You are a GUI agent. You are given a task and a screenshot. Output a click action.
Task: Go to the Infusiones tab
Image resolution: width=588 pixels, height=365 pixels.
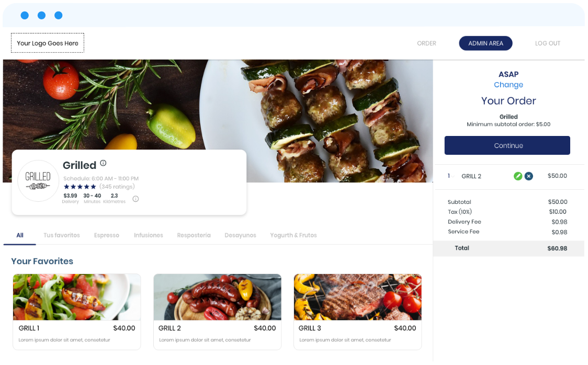click(149, 235)
